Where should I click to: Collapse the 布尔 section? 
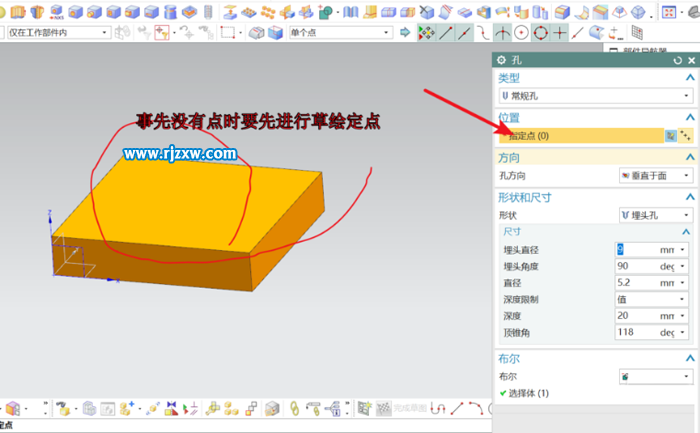pos(690,358)
